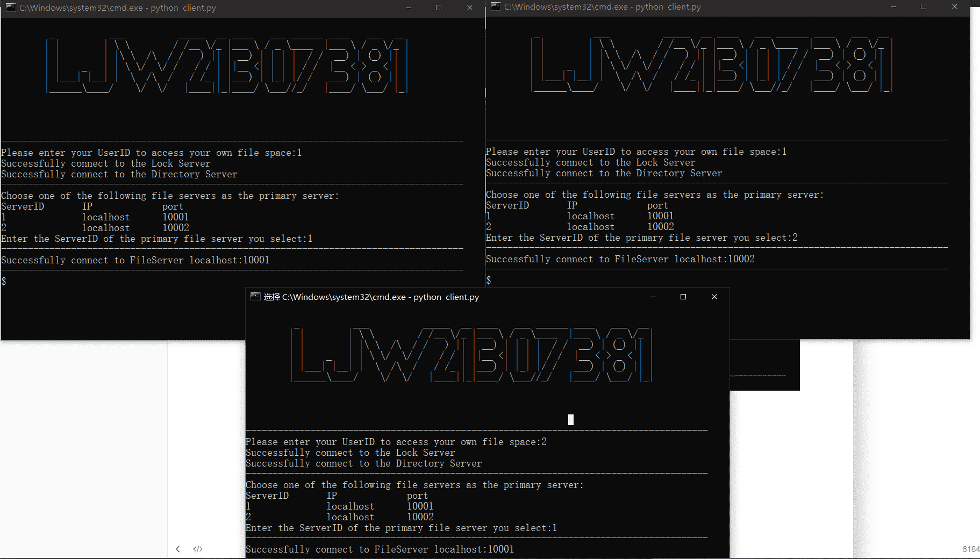Click the white selection block in the bottom window
The width and height of the screenshot is (980, 559).
(x=571, y=420)
